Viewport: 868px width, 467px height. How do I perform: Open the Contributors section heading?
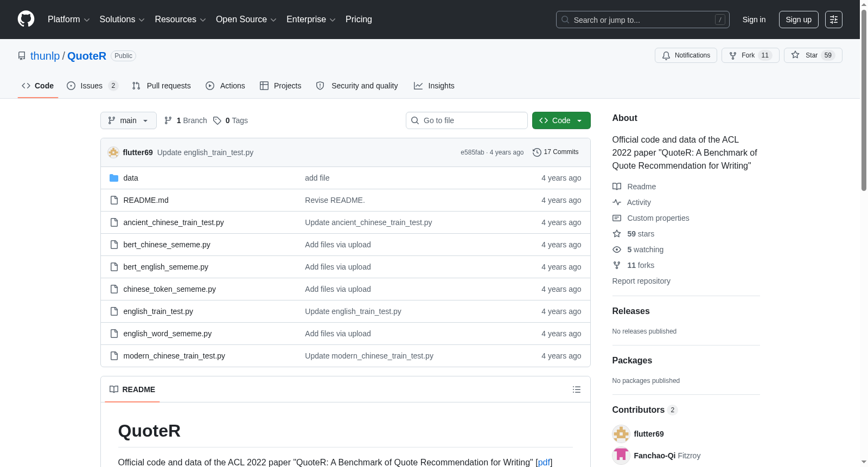(x=644, y=410)
